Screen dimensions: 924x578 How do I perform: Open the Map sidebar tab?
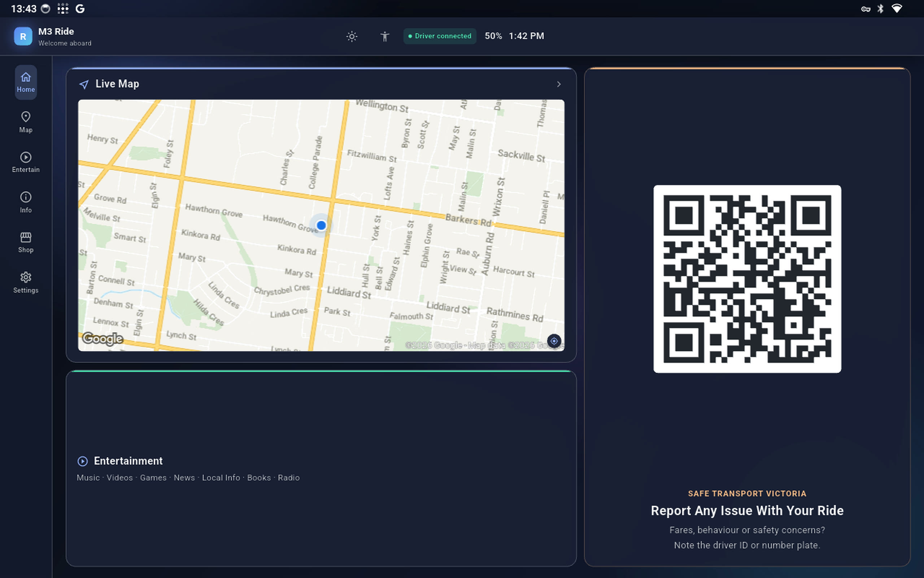26,122
